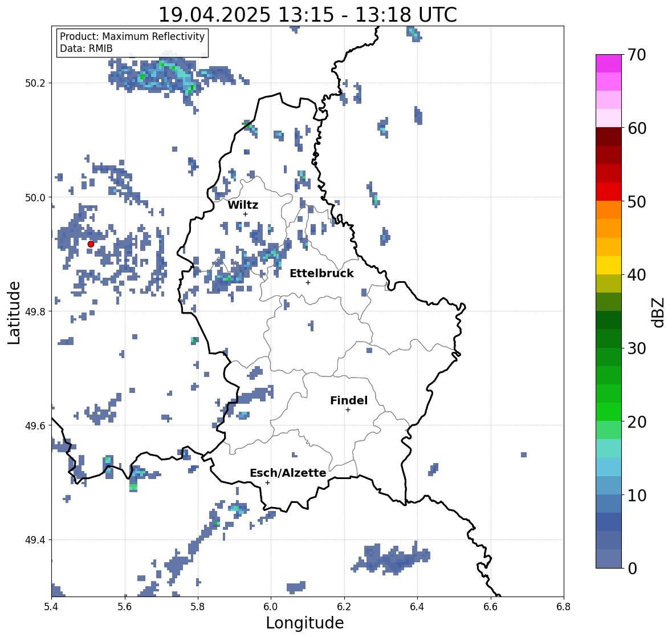
Task: Click the bright green swatch just above 20 dBZ
Action: 609,412
